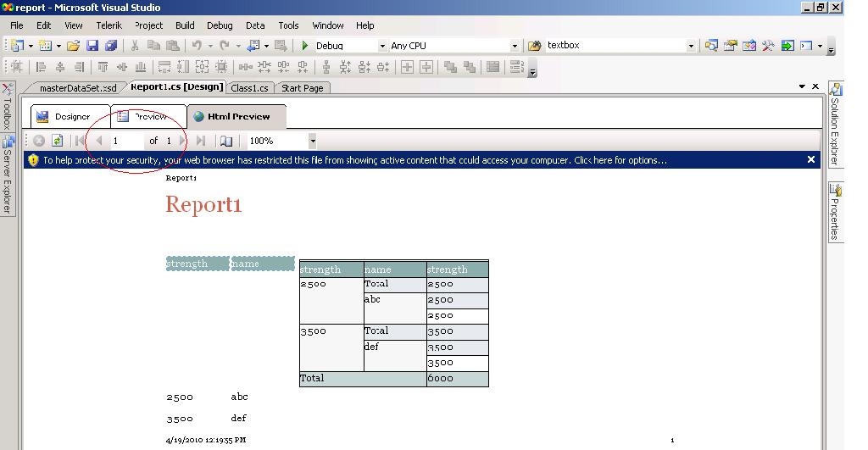The image size is (868, 450).
Task: Open the Toolbox hammer-and-wrench icon
Action: (768, 46)
